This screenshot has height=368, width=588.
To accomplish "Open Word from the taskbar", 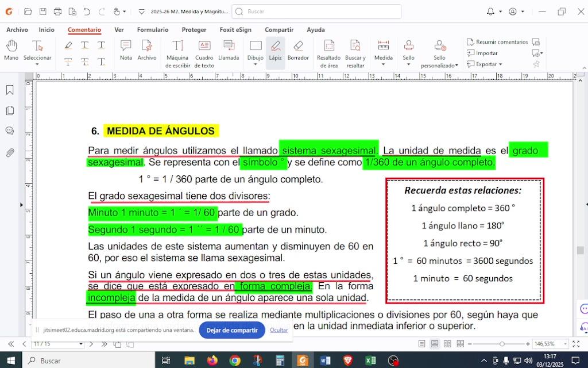I will tap(325, 361).
